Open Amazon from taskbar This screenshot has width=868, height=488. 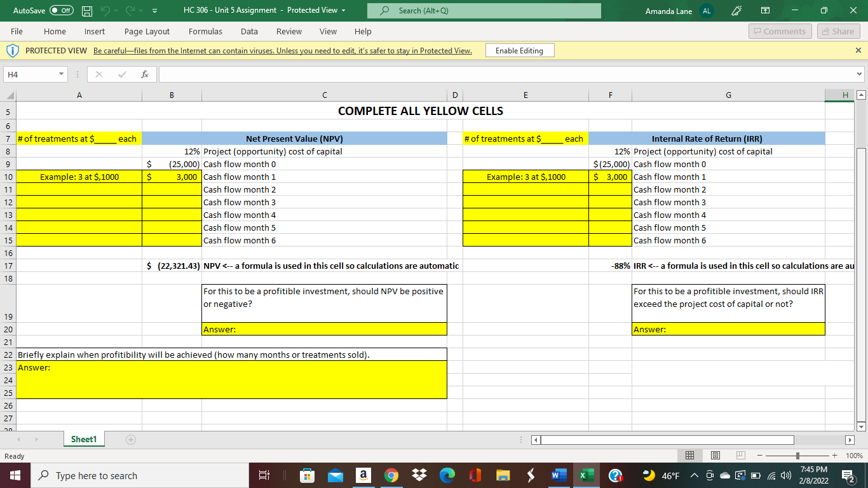point(363,475)
